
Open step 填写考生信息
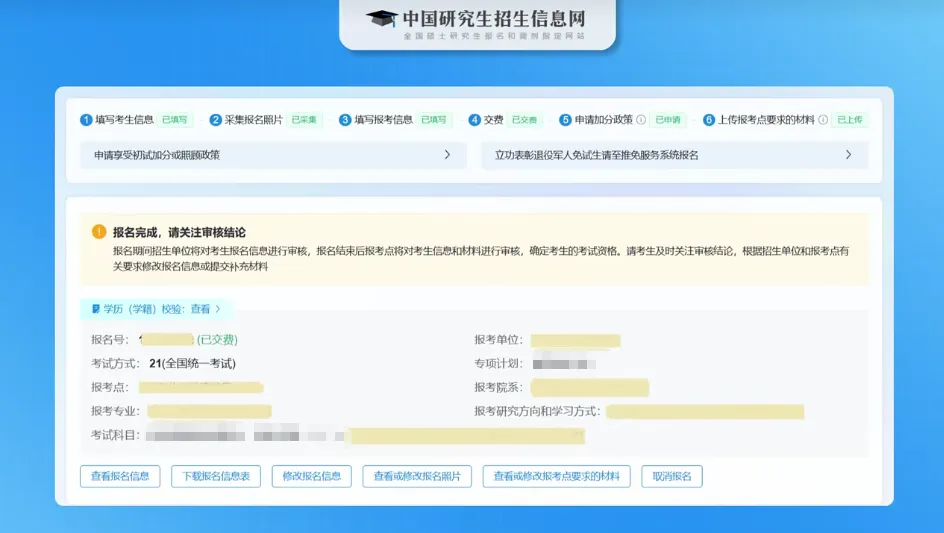point(125,120)
